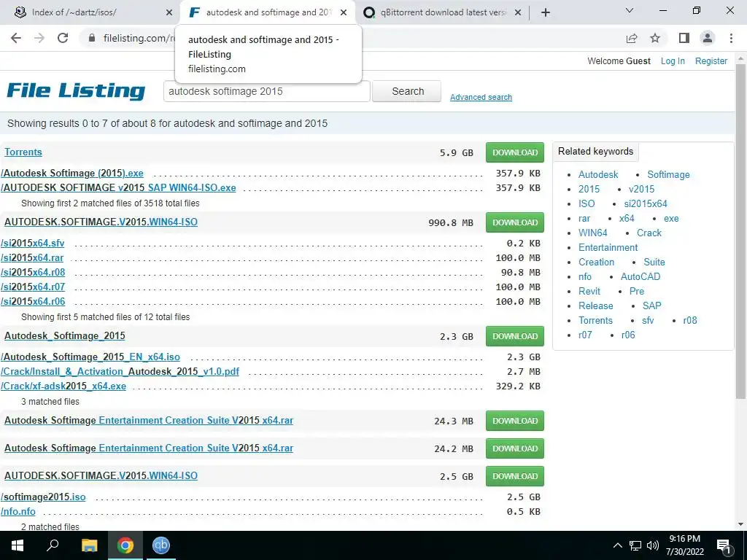Click the Search button

tap(406, 91)
